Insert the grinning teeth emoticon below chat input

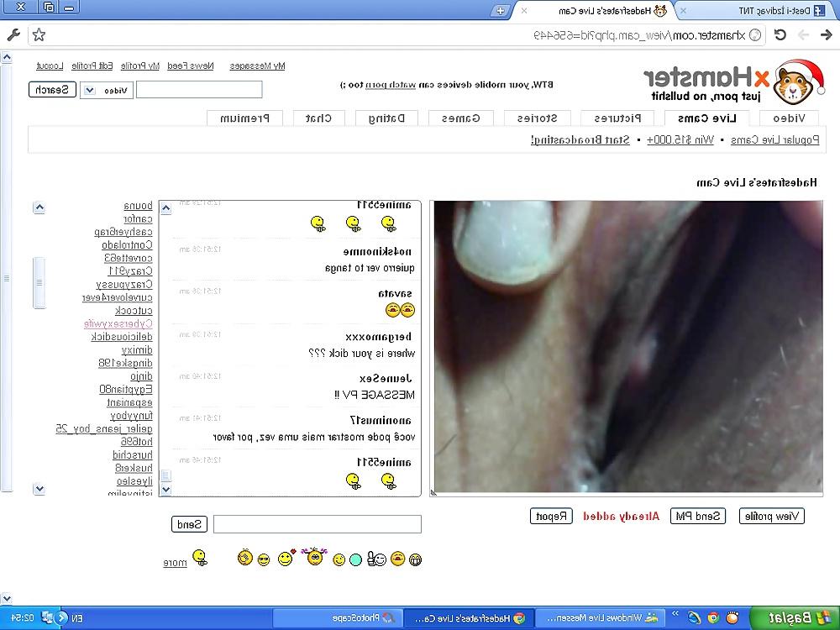tap(415, 559)
